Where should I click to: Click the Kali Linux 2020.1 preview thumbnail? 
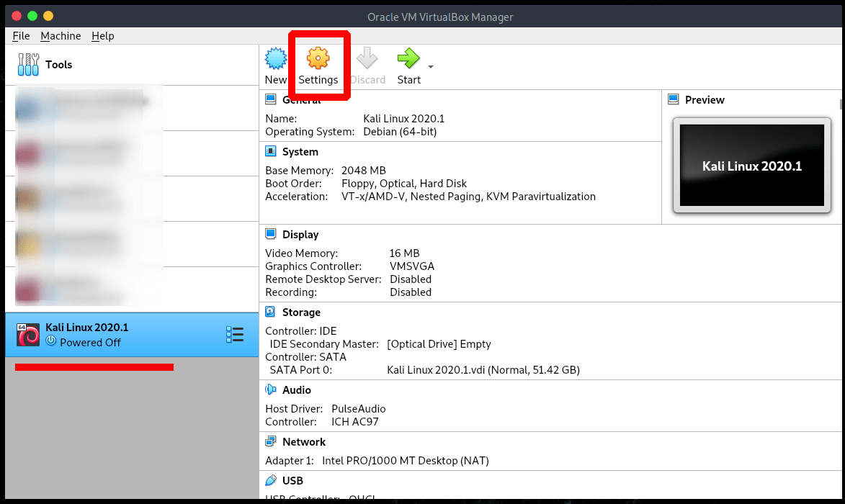752,166
